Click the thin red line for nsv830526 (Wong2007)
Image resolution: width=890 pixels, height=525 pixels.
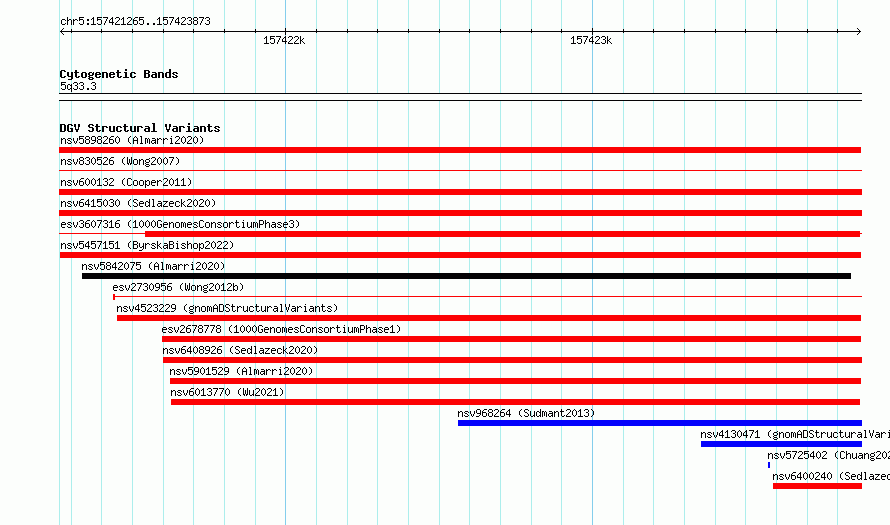click(x=460, y=170)
